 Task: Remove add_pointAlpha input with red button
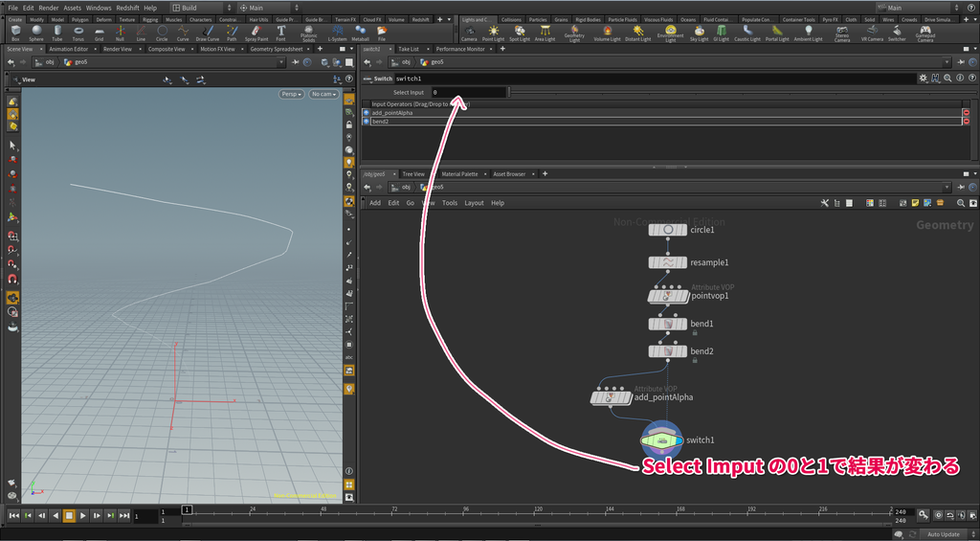[x=967, y=113]
